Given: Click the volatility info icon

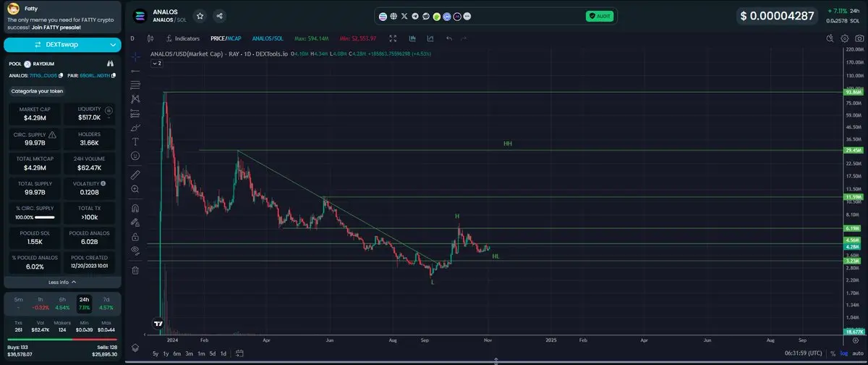Looking at the screenshot, I should coord(103,184).
